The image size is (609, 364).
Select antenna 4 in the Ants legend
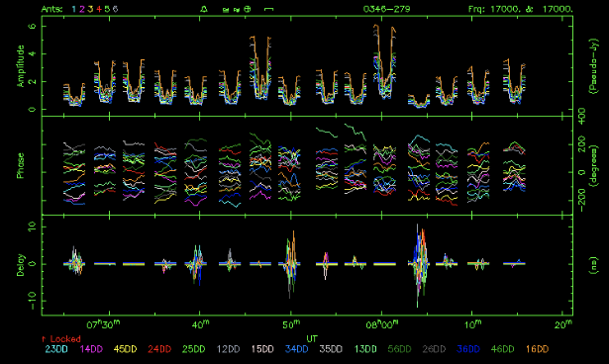tap(99, 9)
